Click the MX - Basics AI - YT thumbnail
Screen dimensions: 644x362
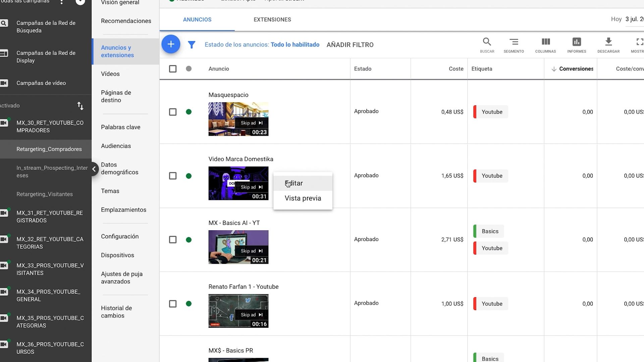238,247
